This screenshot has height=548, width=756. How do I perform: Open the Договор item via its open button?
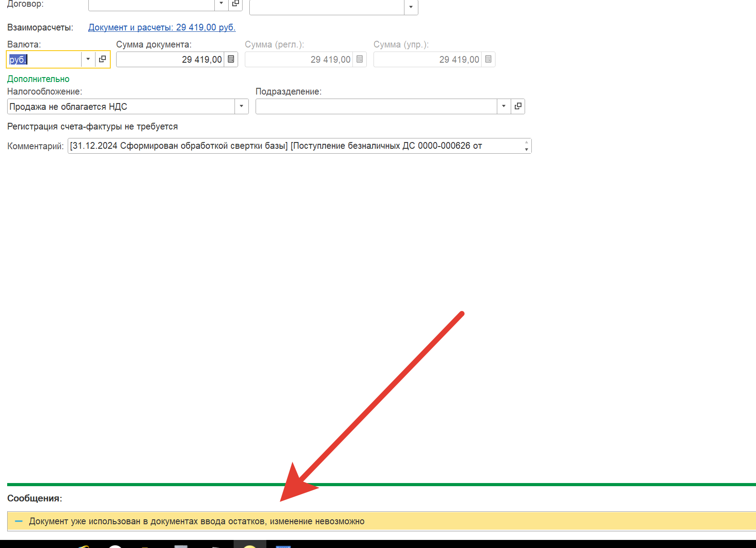tap(235, 4)
